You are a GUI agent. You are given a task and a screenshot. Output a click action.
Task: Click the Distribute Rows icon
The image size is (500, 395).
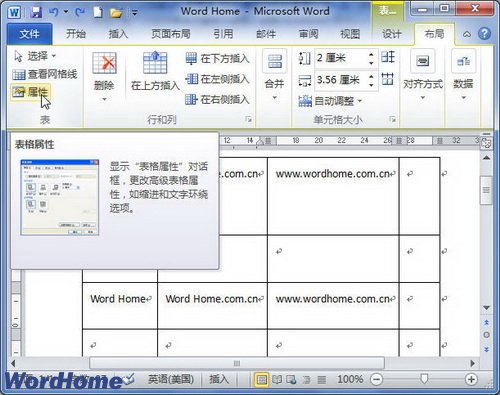pos(388,57)
